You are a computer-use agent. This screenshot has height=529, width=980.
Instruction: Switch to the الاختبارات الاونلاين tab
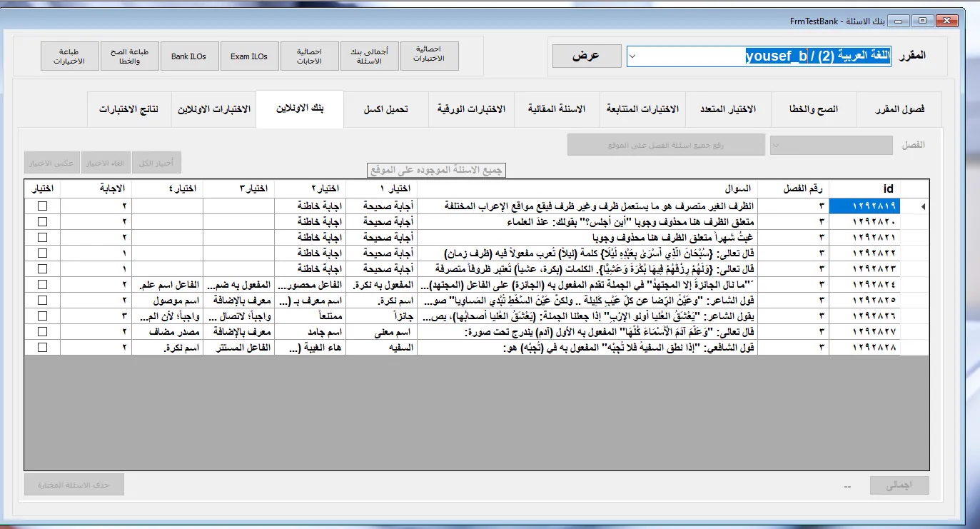click(x=213, y=109)
